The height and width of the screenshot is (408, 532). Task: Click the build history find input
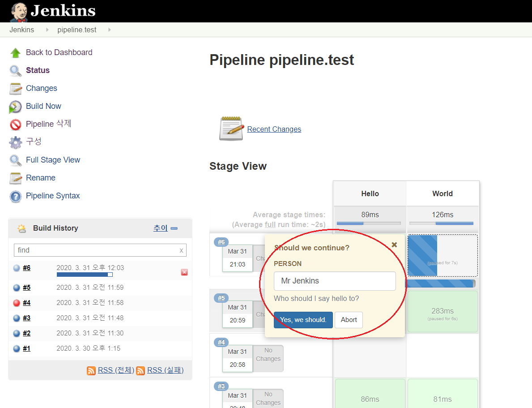click(x=100, y=250)
